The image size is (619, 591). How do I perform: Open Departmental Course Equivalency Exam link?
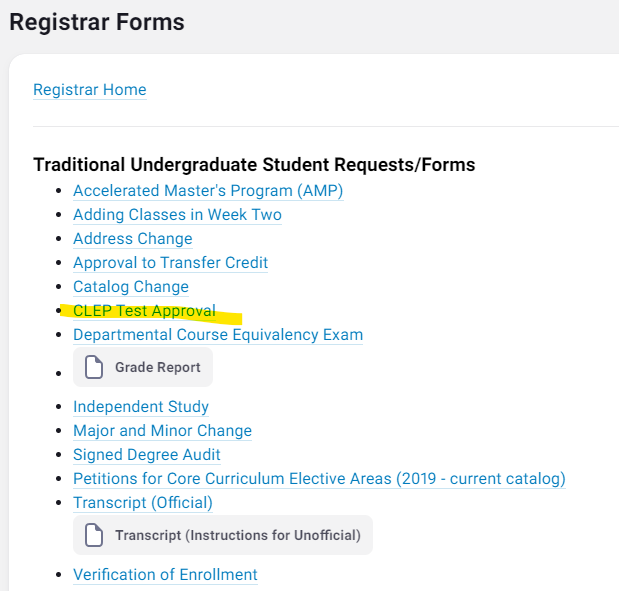coord(218,335)
